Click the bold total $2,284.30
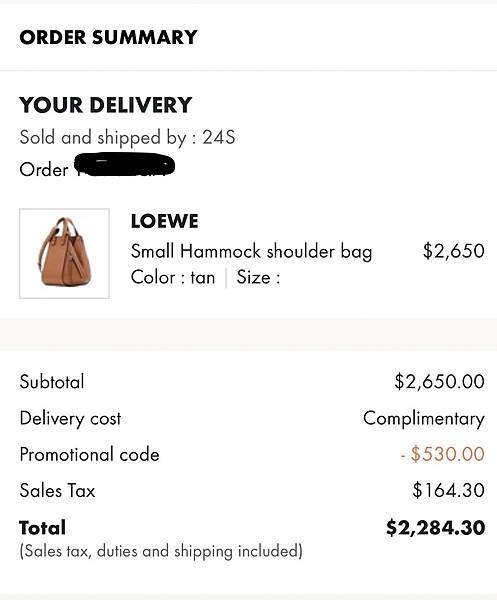497x600 pixels. [435, 528]
